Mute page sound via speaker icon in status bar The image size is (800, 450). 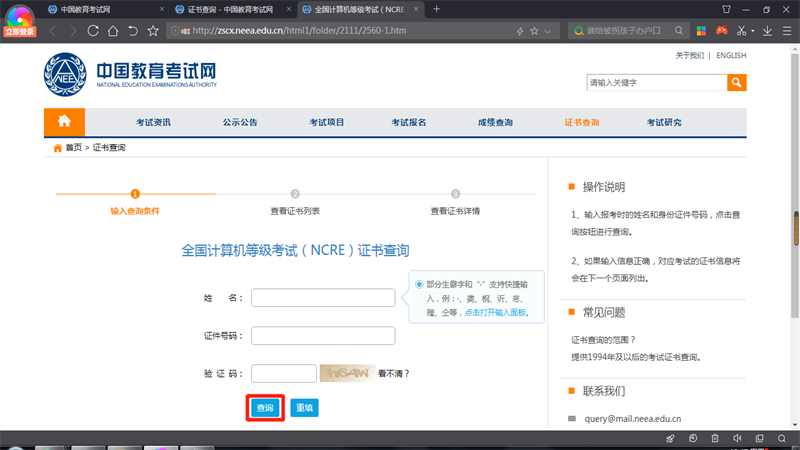[737, 438]
